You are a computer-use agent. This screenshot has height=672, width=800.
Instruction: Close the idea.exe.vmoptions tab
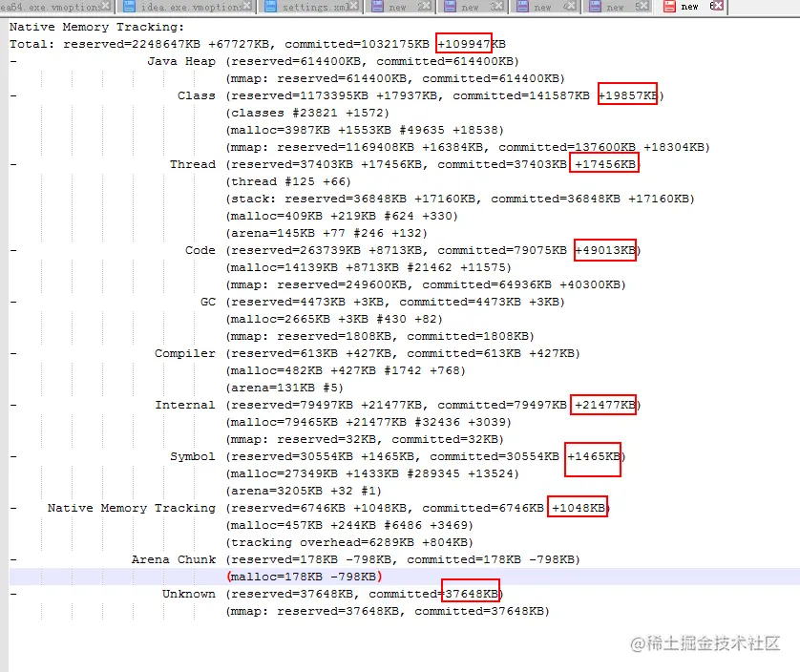[247, 6]
